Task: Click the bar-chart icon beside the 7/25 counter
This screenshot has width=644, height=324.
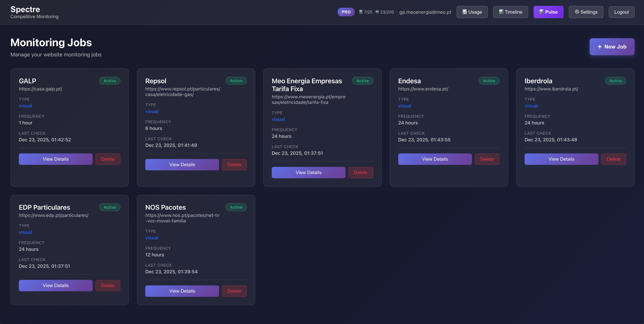Action: [x=361, y=12]
